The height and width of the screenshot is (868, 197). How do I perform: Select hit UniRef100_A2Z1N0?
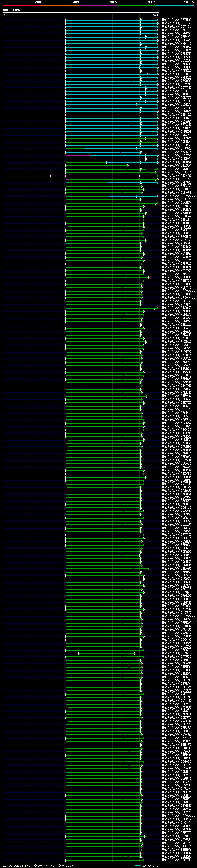(x=177, y=85)
